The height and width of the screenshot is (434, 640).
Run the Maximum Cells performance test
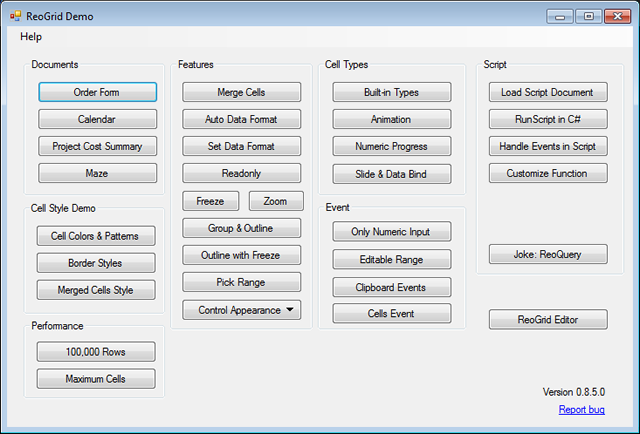point(96,379)
